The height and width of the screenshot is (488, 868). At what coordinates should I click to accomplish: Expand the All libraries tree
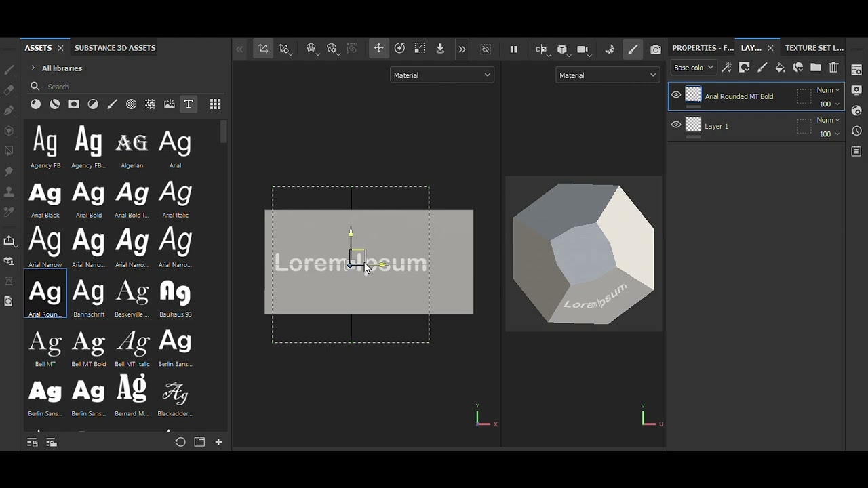33,68
